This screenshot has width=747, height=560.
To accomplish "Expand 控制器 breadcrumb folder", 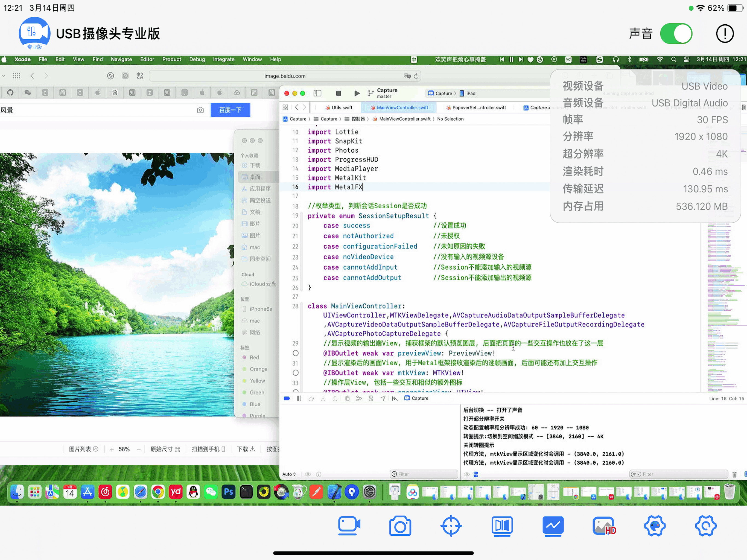I will point(355,119).
